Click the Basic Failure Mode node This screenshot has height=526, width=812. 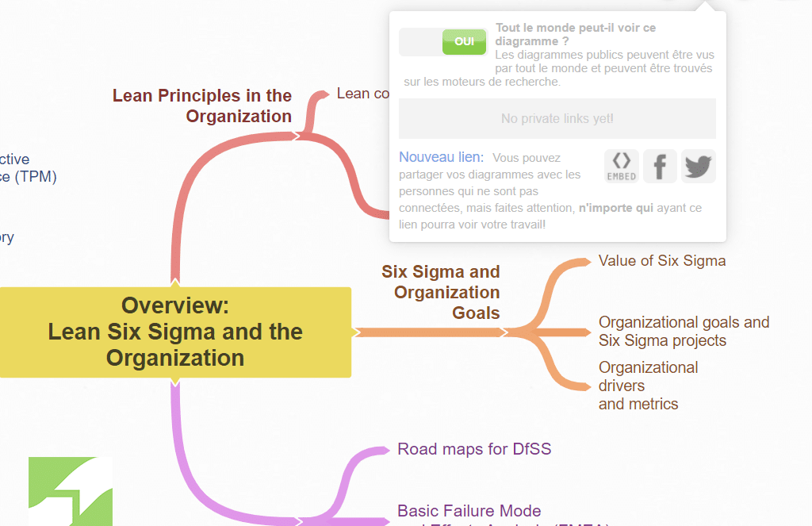click(469, 511)
